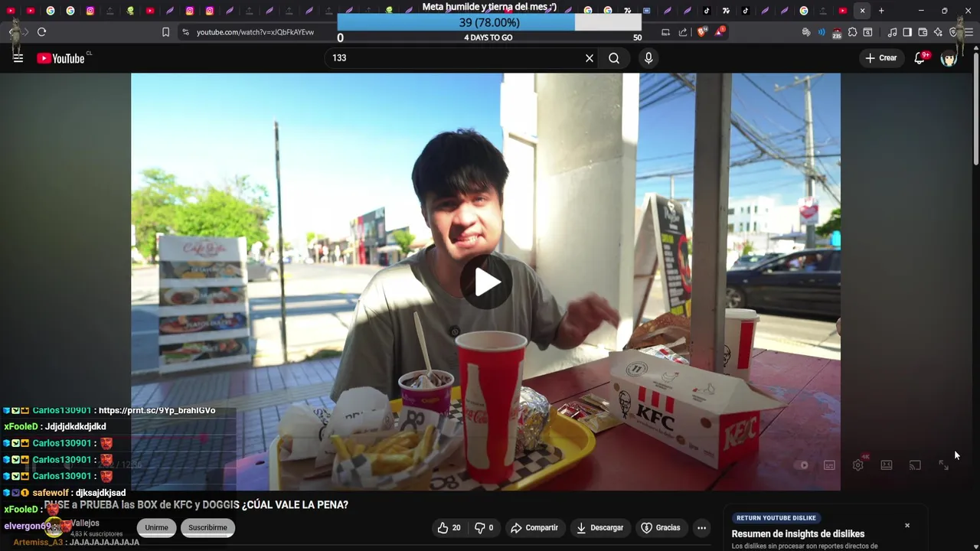The image size is (980, 551).
Task: Open the Extensions puzzle piece menu
Action: pos(852,32)
